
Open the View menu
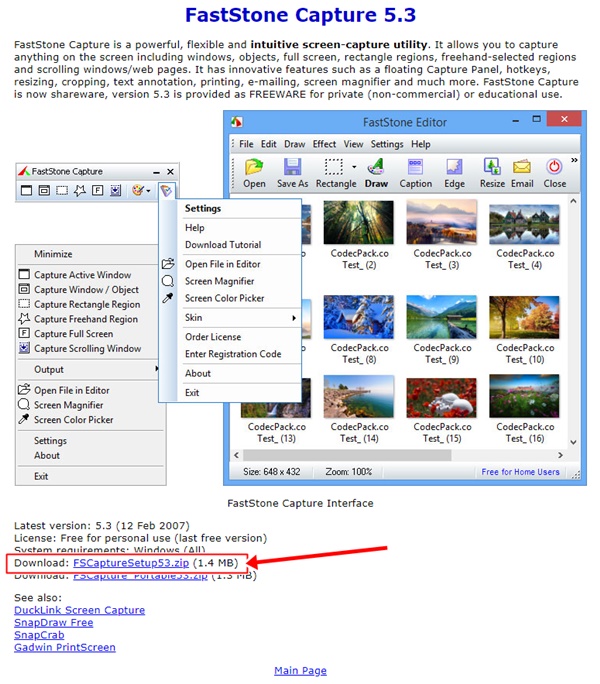pos(353,144)
